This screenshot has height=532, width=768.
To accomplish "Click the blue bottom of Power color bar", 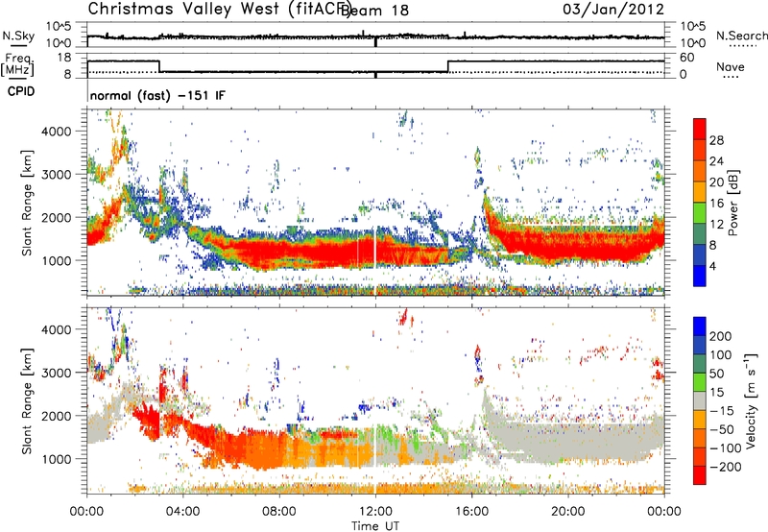I will click(700, 276).
